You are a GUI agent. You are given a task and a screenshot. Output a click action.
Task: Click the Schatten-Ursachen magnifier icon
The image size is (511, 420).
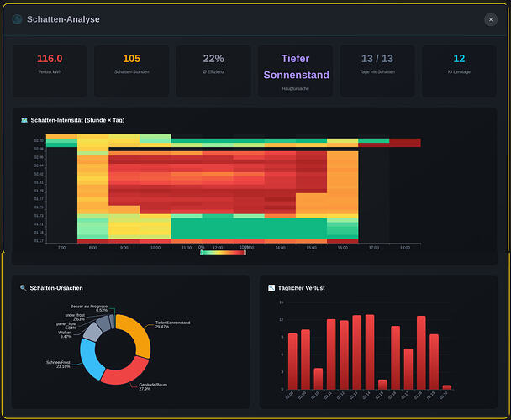(24, 288)
